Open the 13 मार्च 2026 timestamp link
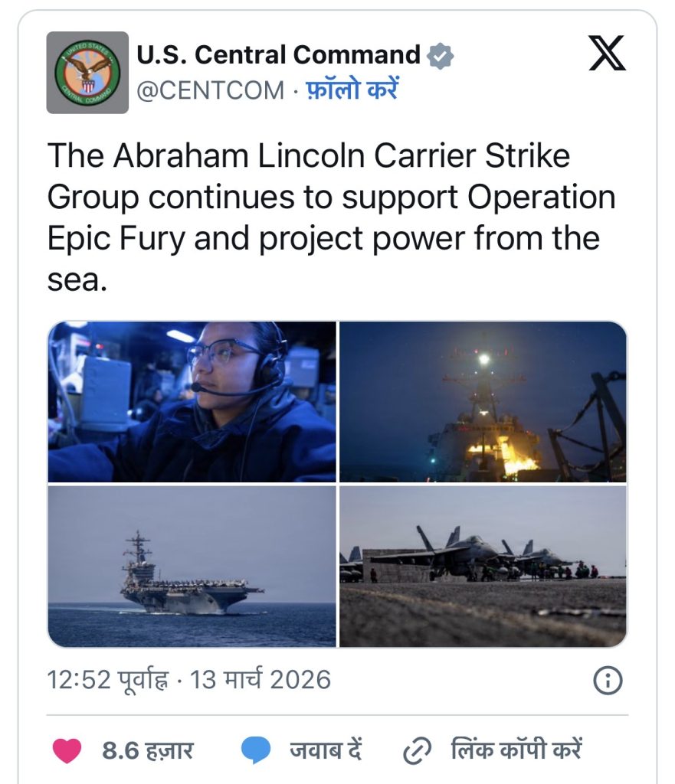This screenshot has height=784, width=675. coord(260,680)
